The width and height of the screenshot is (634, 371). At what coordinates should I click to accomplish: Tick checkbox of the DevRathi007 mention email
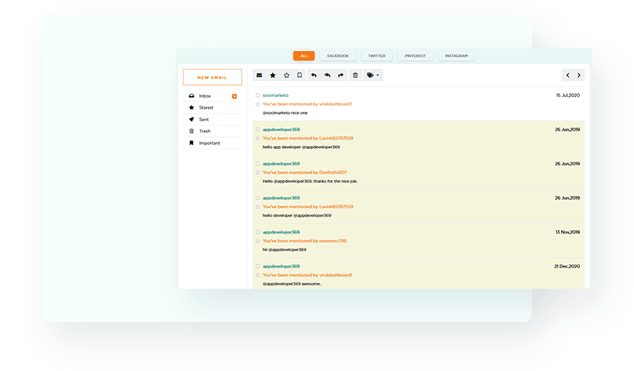click(258, 164)
